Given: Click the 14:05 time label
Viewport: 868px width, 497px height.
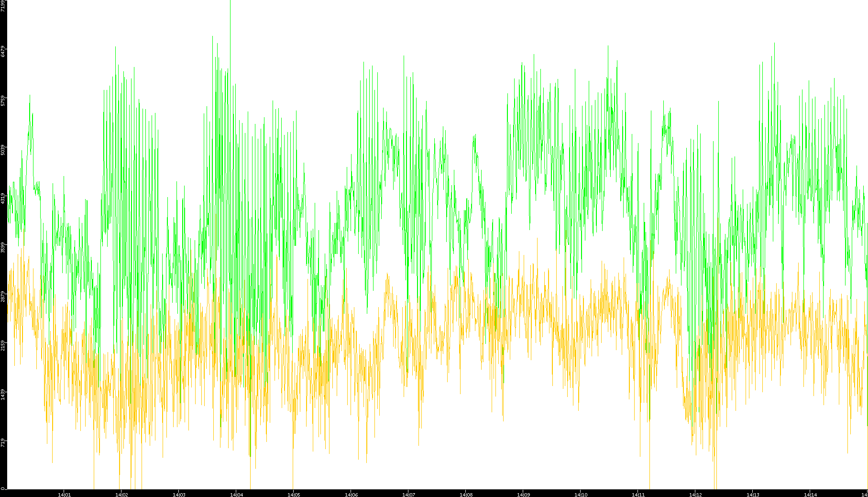Looking at the screenshot, I should coord(294,495).
